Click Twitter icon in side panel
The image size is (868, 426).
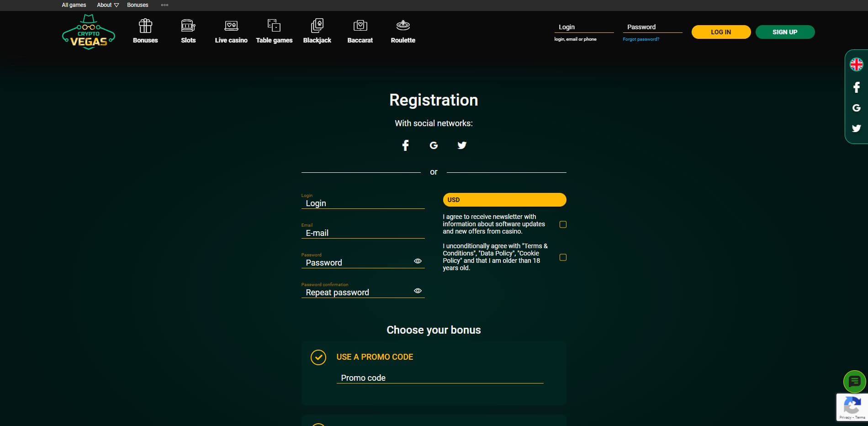[857, 128]
